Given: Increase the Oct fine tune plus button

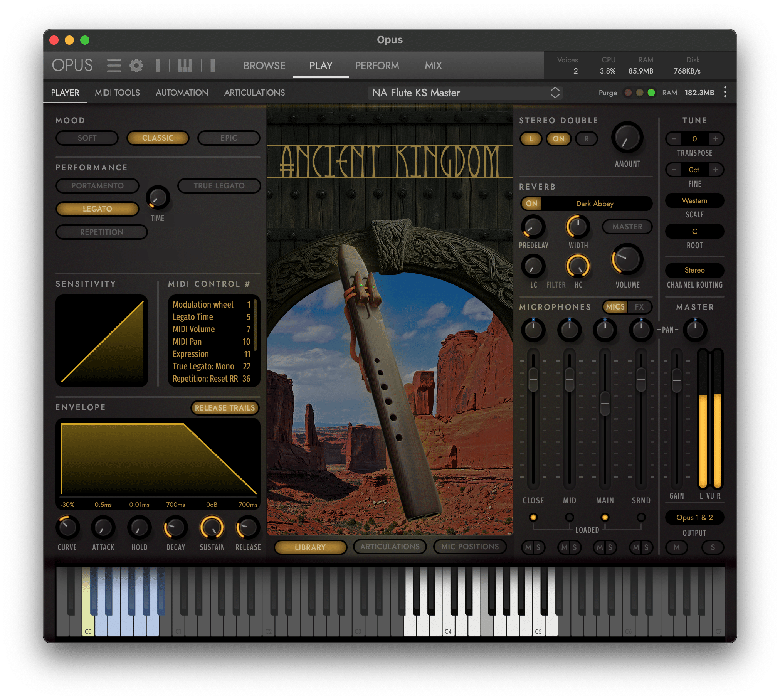Looking at the screenshot, I should pyautogui.click(x=715, y=170).
